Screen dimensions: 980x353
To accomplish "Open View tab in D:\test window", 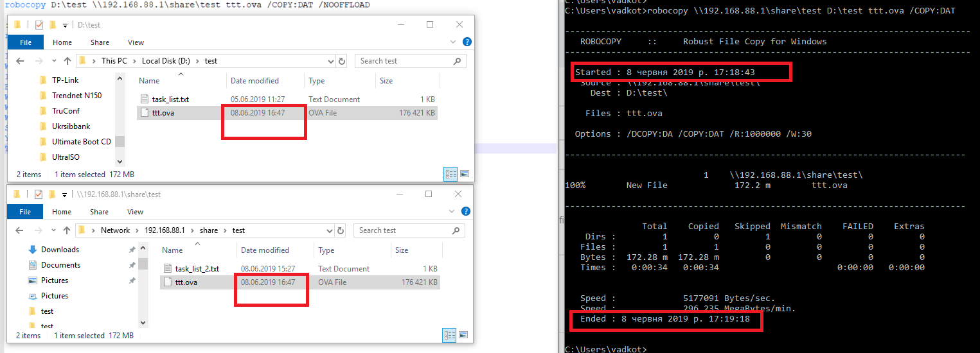I will pyautogui.click(x=136, y=42).
